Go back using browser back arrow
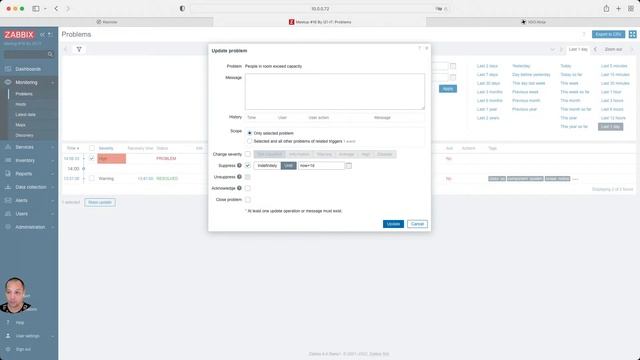Screen dimensions: 640x360 coord(56,9)
